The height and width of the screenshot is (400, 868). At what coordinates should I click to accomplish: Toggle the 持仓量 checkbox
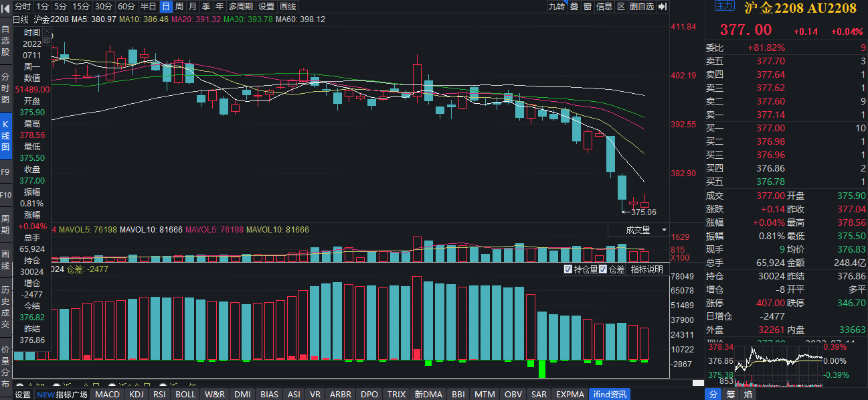568,269
